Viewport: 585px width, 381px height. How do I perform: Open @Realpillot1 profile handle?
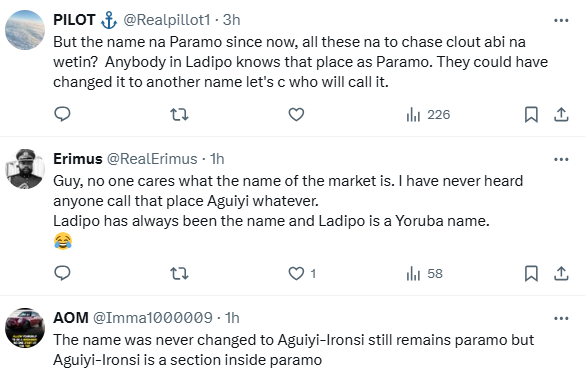tap(167, 20)
